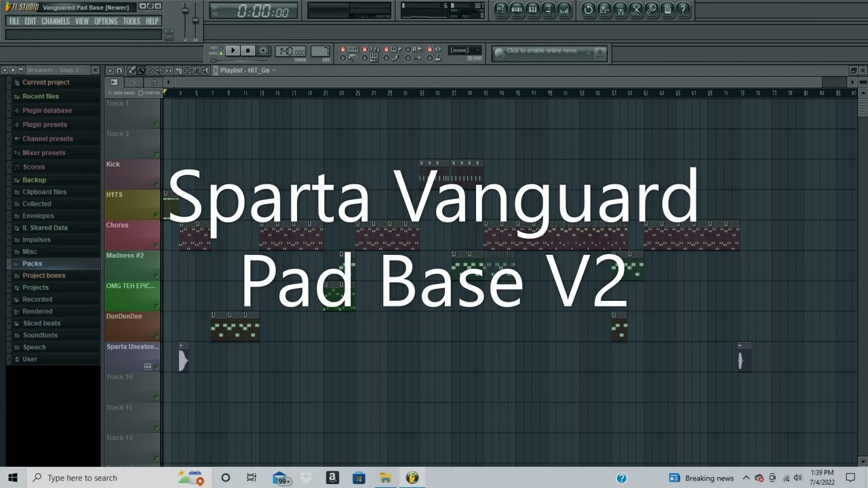The height and width of the screenshot is (488, 868).
Task: Open the Playlist options menu arrow
Action: click(110, 70)
